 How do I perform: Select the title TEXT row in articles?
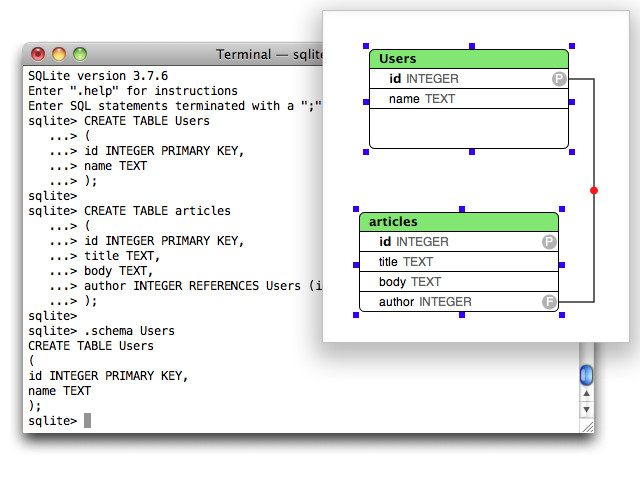pyautogui.click(x=459, y=262)
